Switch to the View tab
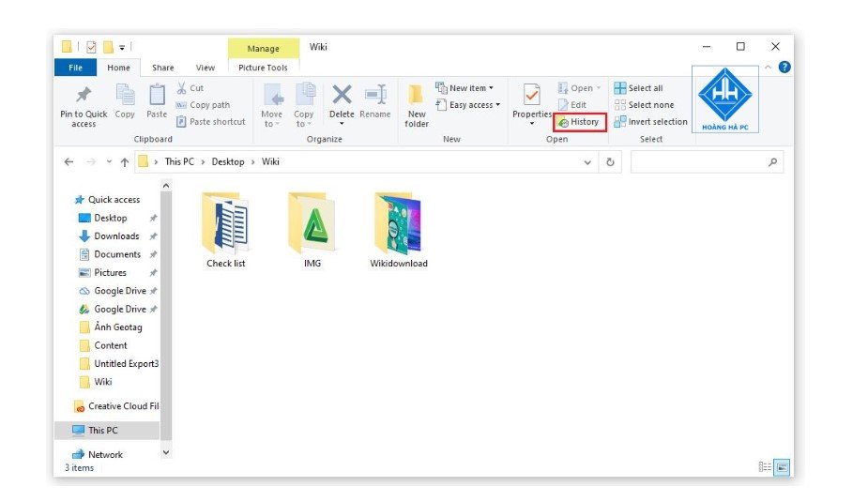Viewport: 868px width, 502px height. tap(206, 68)
